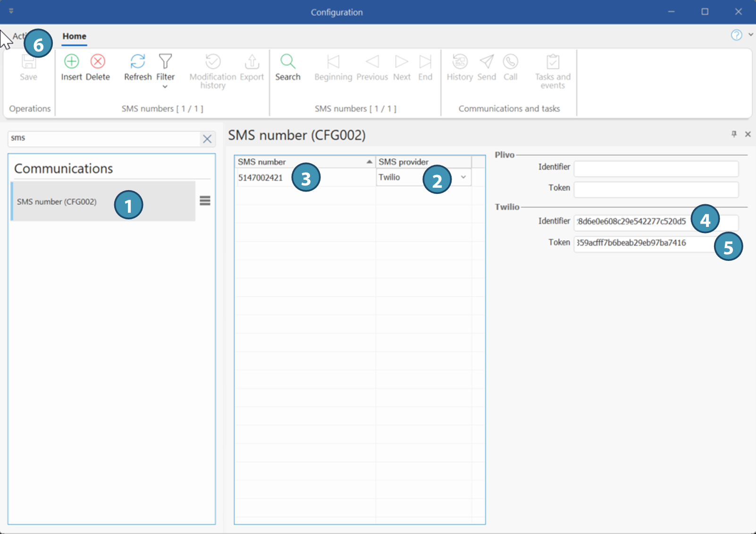Refresh the SMS numbers list

coord(137,62)
